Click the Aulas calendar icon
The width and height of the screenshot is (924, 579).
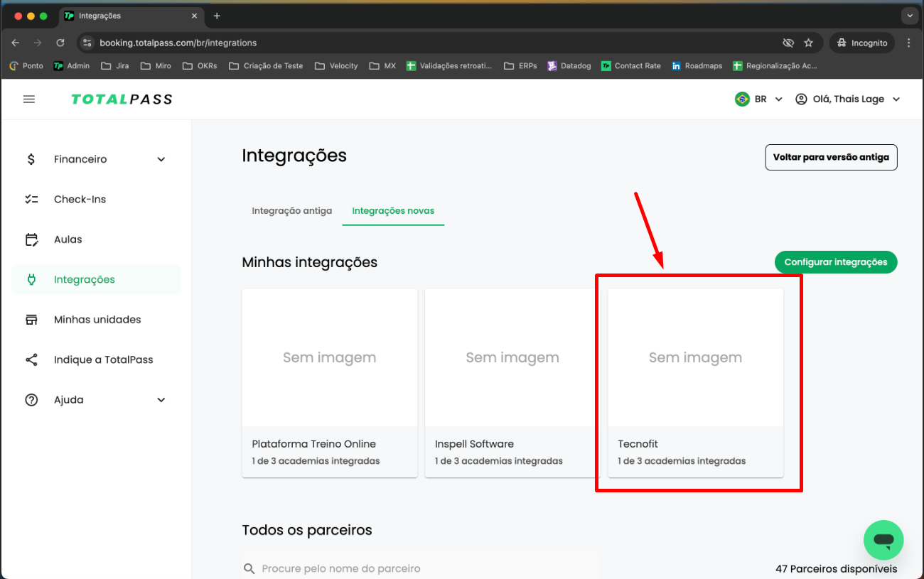(x=31, y=239)
